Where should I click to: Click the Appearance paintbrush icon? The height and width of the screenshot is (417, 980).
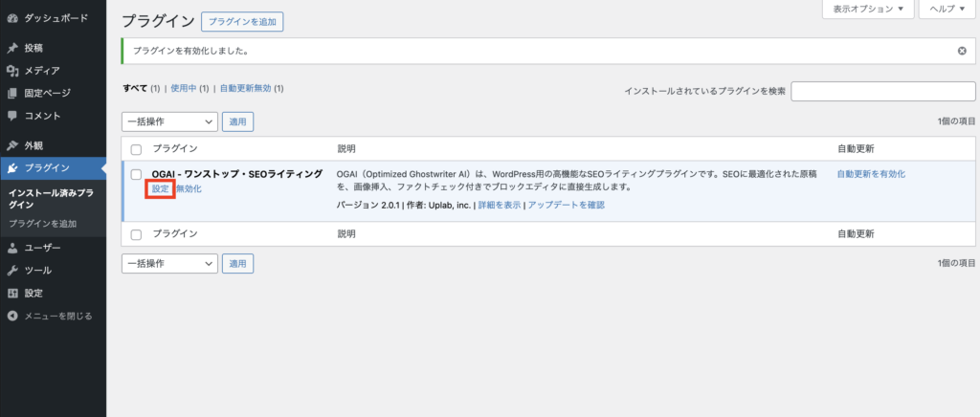point(12,146)
